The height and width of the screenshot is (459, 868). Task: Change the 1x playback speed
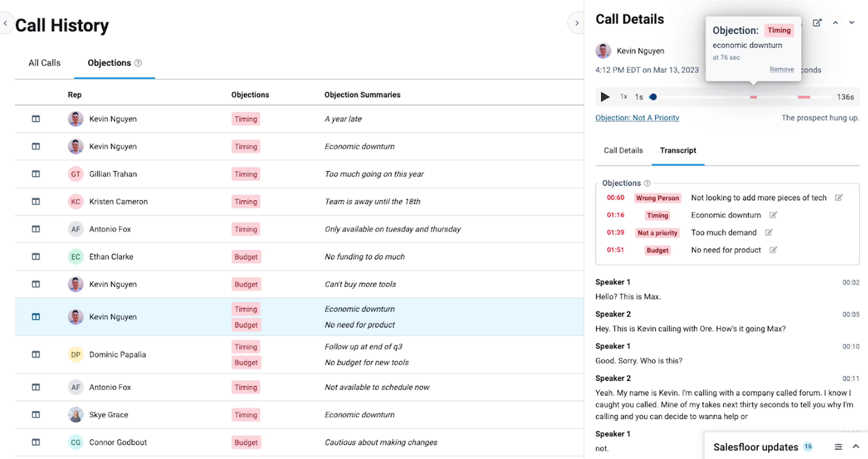pos(624,97)
